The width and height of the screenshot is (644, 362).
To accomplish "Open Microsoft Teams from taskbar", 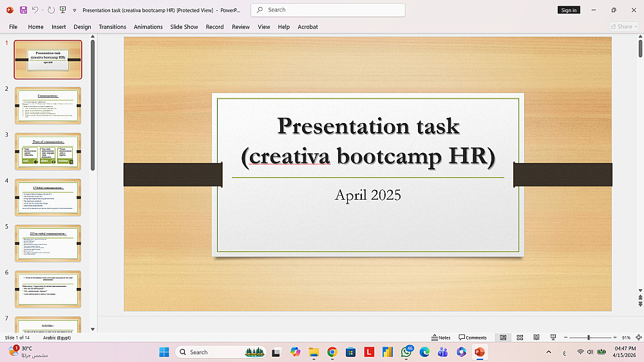I will (442, 352).
